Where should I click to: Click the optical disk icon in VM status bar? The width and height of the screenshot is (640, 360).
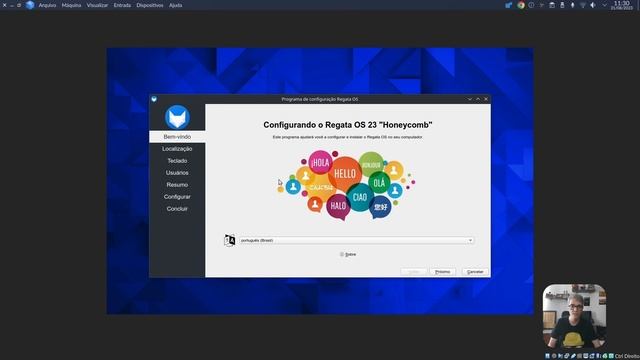554,356
